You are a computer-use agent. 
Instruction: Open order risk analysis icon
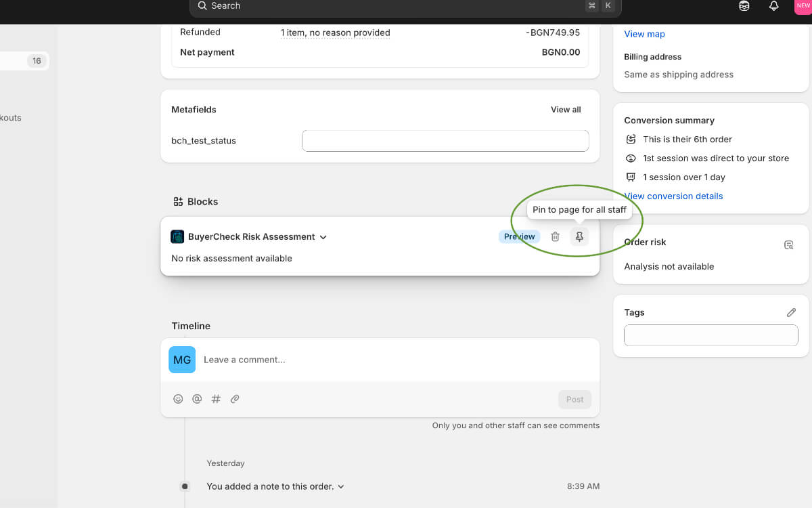[789, 245]
